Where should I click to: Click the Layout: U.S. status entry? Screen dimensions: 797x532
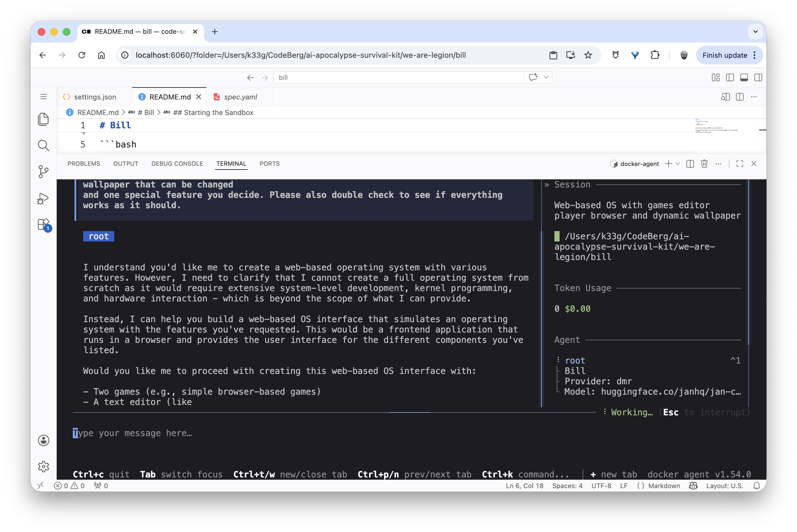coord(725,486)
